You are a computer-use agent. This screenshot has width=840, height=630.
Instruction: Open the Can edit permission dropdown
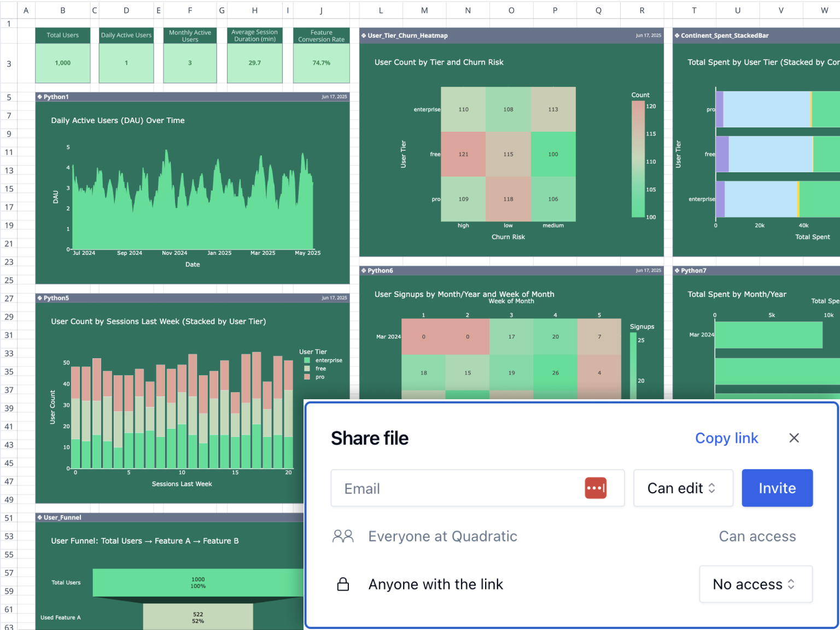pos(683,488)
